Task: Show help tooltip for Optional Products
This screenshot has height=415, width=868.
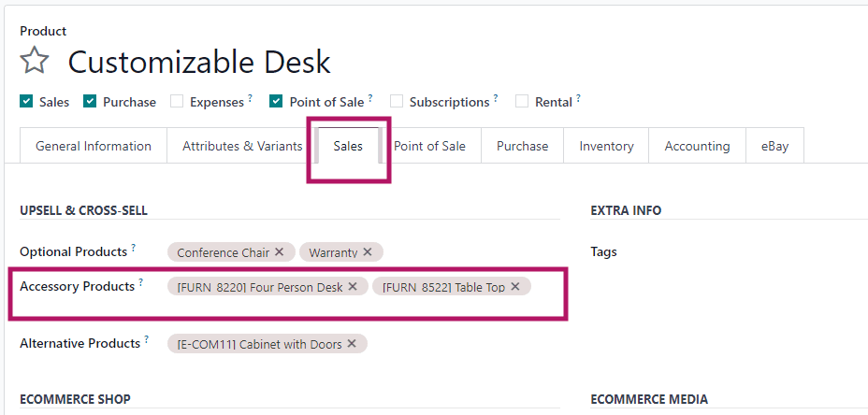Action: click(134, 248)
